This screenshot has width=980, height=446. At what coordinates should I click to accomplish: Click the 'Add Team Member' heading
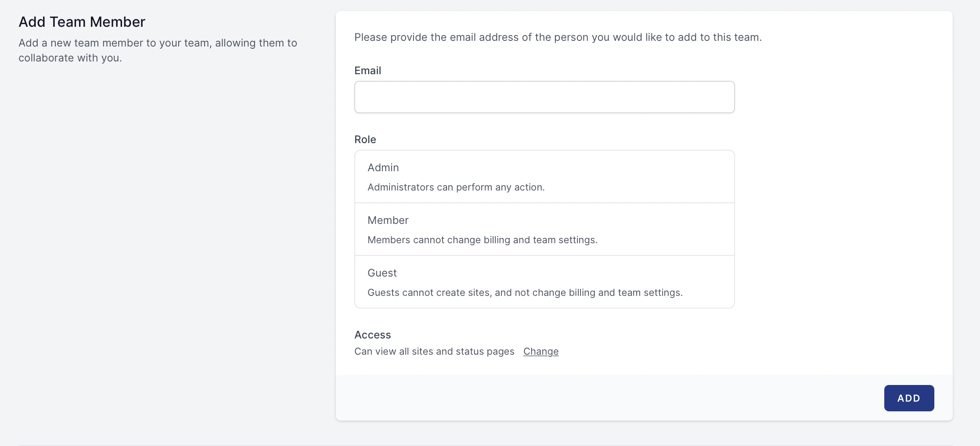pyautogui.click(x=82, y=22)
